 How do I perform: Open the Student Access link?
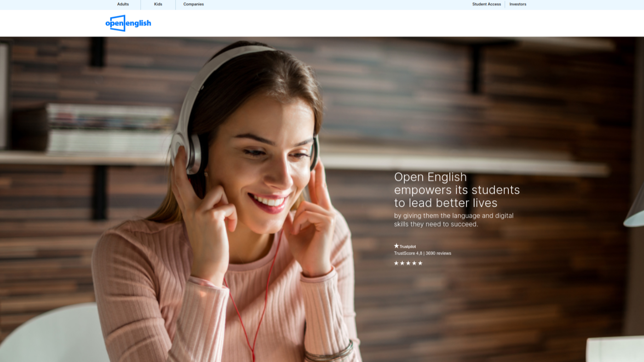486,5
